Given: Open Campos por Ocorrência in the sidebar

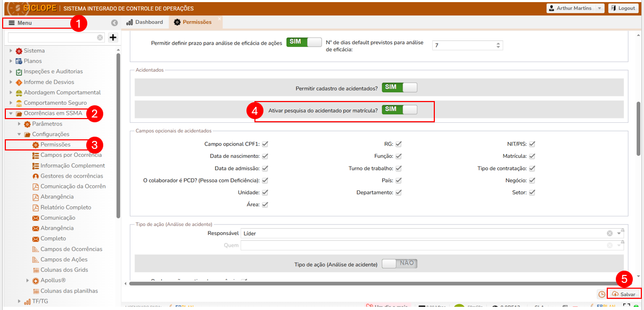Looking at the screenshot, I should (x=71, y=155).
